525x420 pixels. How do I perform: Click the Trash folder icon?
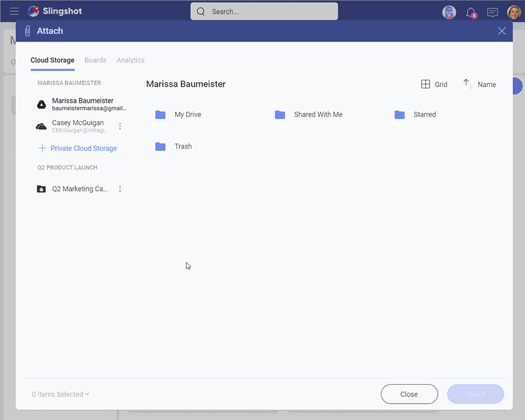pyautogui.click(x=160, y=146)
